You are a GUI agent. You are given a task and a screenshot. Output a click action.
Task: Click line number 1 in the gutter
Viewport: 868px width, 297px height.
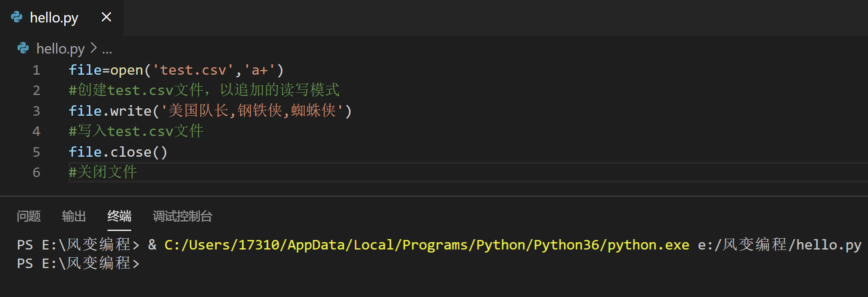[36, 70]
